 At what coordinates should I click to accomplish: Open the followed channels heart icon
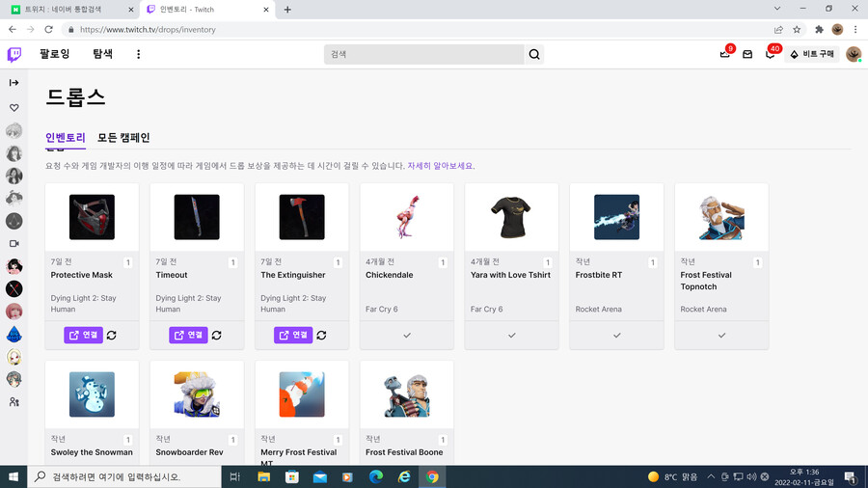click(x=14, y=108)
